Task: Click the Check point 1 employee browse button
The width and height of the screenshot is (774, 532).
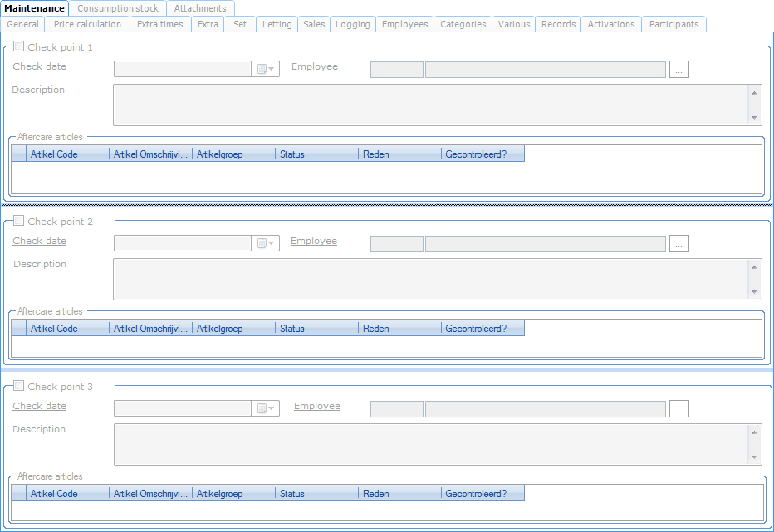Action: tap(678, 70)
